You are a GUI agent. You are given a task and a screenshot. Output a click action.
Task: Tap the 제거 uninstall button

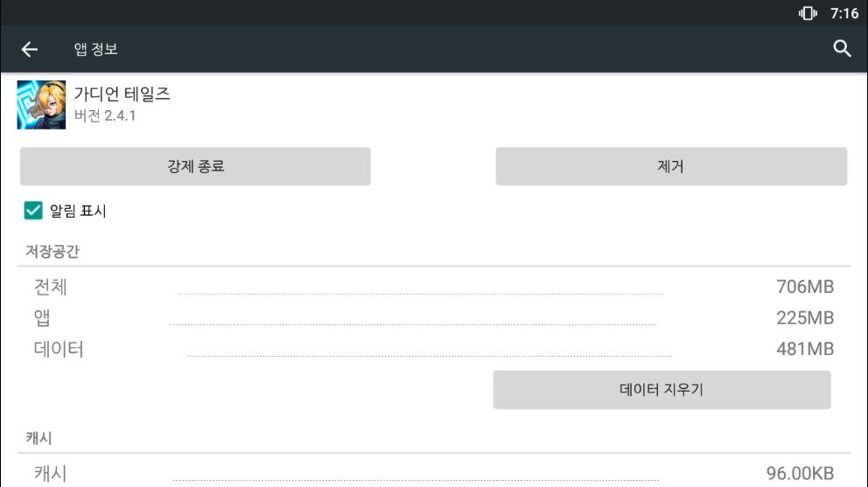pos(671,166)
